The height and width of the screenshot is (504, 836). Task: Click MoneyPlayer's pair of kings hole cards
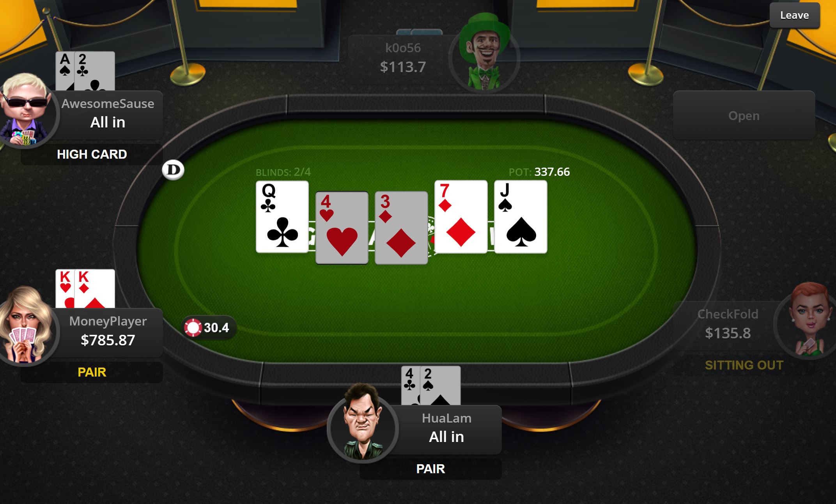85,288
